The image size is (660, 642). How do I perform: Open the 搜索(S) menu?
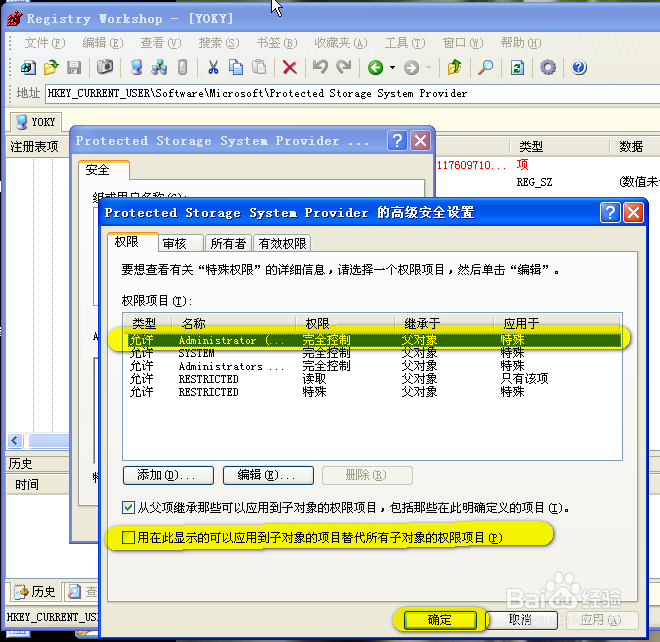219,43
